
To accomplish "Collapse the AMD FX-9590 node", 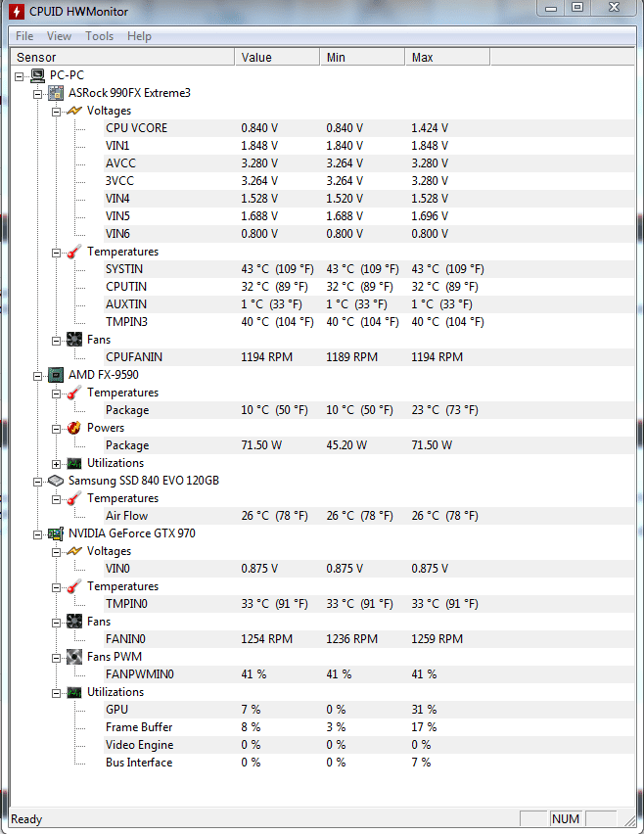I will click(x=38, y=376).
